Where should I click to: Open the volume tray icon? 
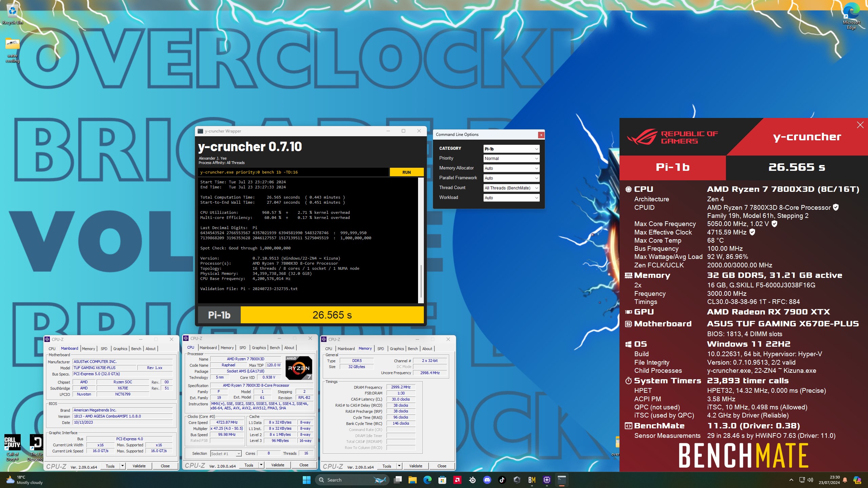[810, 480]
